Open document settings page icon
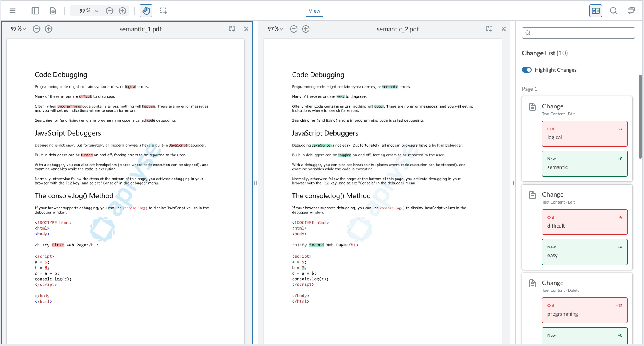This screenshot has height=346, width=644. pos(53,11)
